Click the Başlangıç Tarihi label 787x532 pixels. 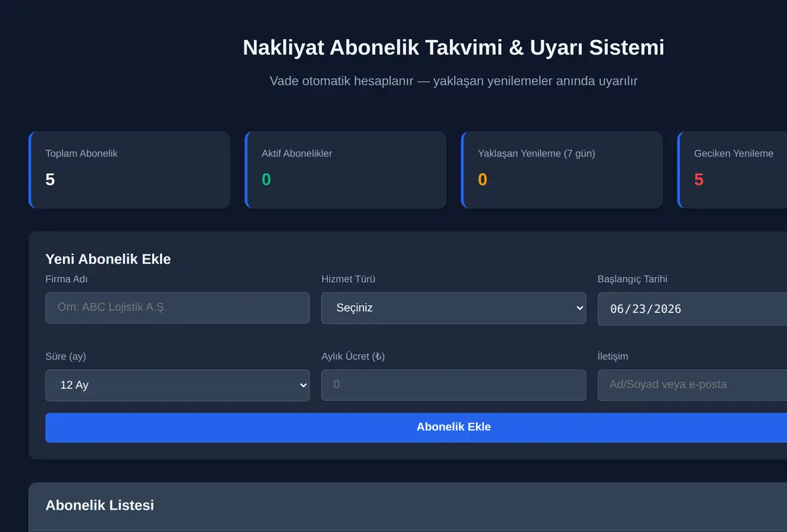(x=632, y=279)
